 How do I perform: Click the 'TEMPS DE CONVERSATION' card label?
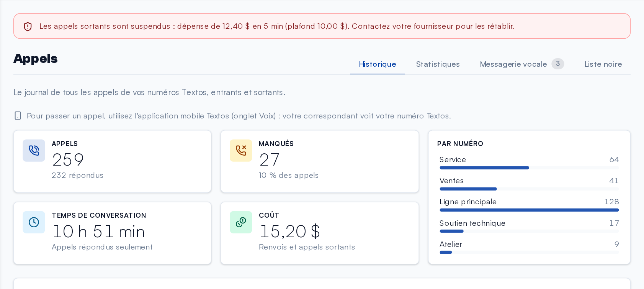99,215
